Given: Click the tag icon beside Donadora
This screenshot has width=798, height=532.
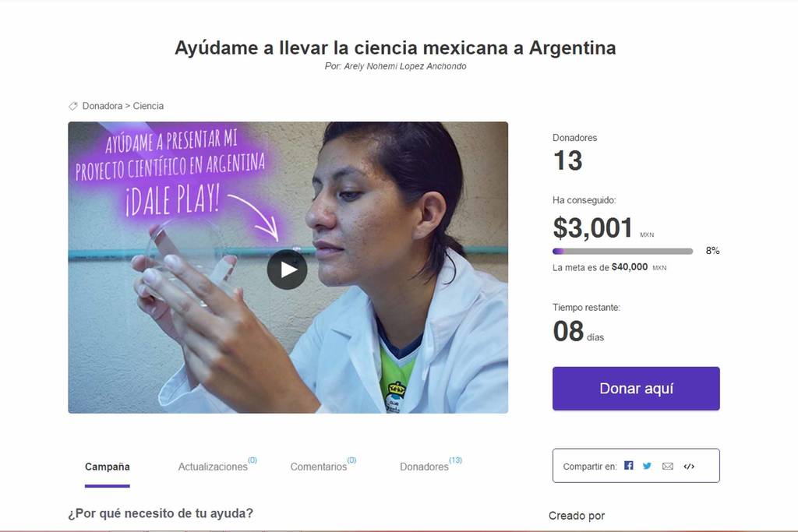Looking at the screenshot, I should (73, 106).
